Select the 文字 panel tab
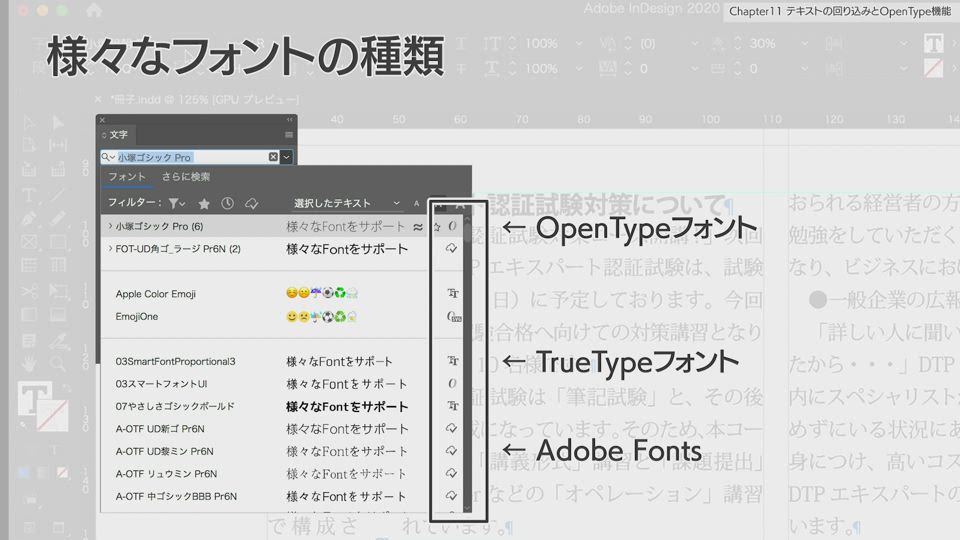The width and height of the screenshot is (960, 540). click(x=118, y=135)
